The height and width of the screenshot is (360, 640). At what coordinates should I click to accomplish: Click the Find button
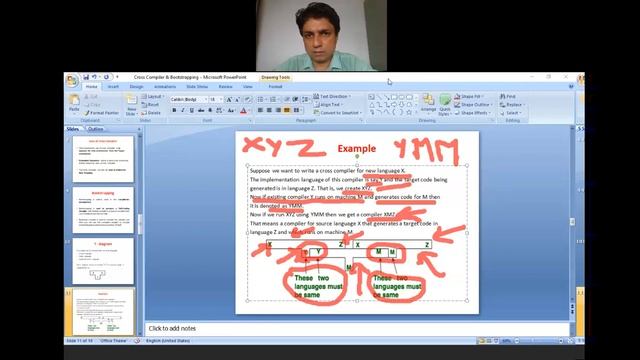click(x=508, y=97)
